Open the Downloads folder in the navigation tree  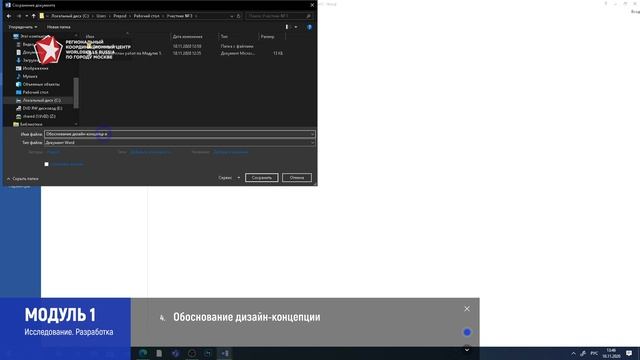point(27,60)
